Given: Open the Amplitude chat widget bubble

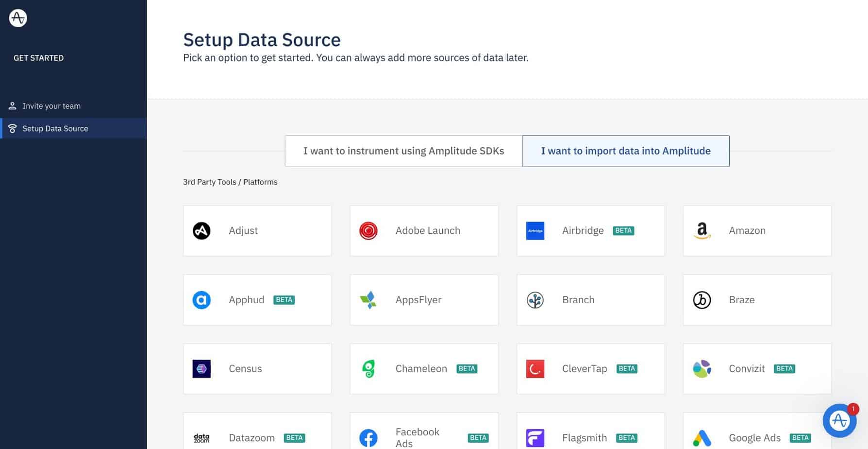Looking at the screenshot, I should (x=839, y=420).
